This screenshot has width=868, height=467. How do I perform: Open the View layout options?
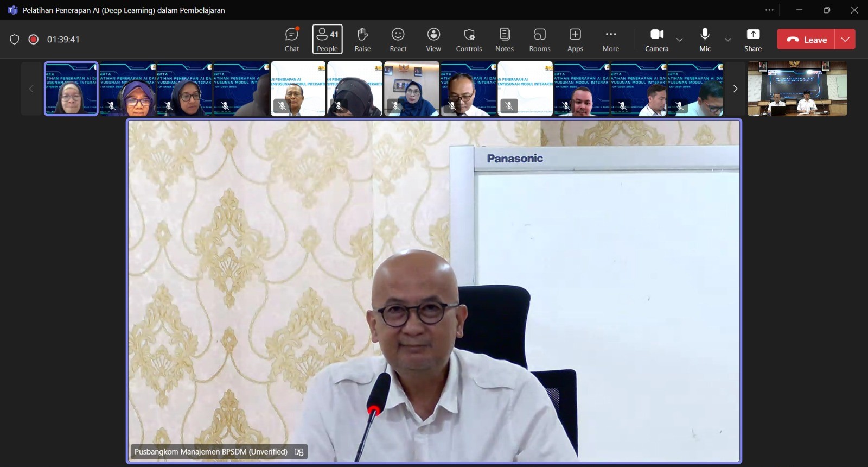point(433,40)
